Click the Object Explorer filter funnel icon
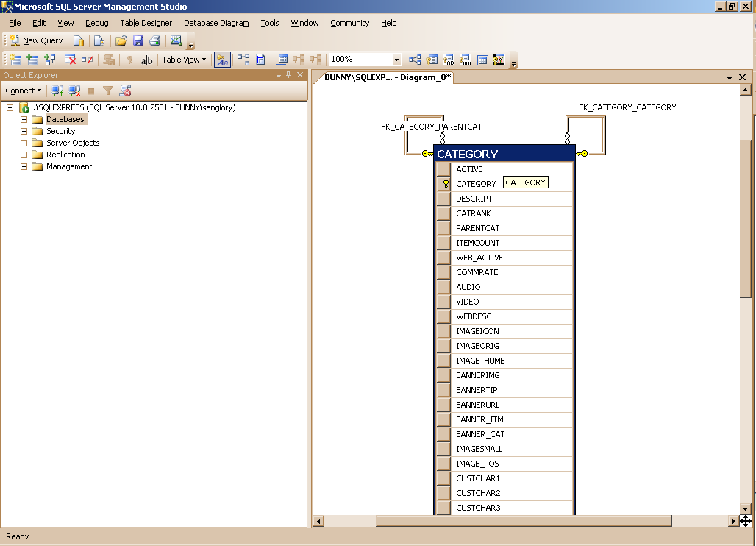756x546 pixels. [x=108, y=91]
